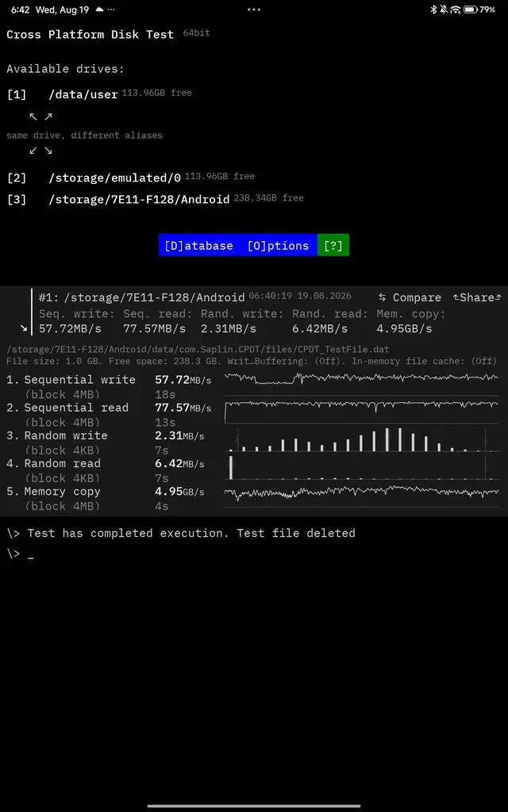The image size is (508, 812).
Task: Open the [O]ptions button
Action: point(279,246)
